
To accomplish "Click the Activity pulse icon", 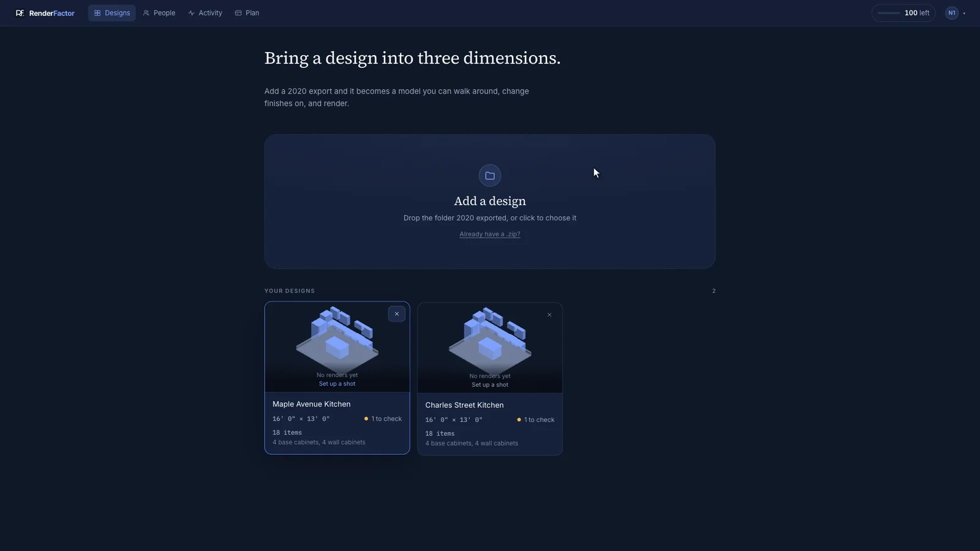I will [192, 13].
